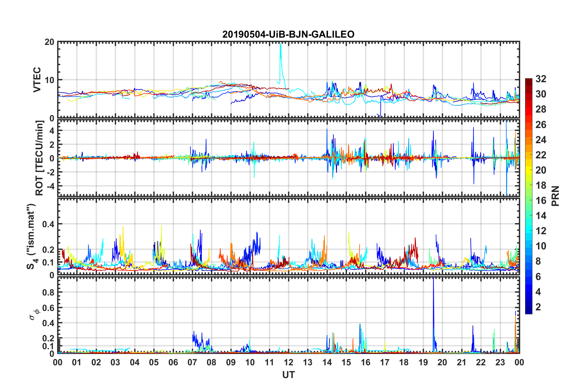Click colorbar tick label 10
Image resolution: width=577 pixels, height=392 pixels.
point(541,246)
